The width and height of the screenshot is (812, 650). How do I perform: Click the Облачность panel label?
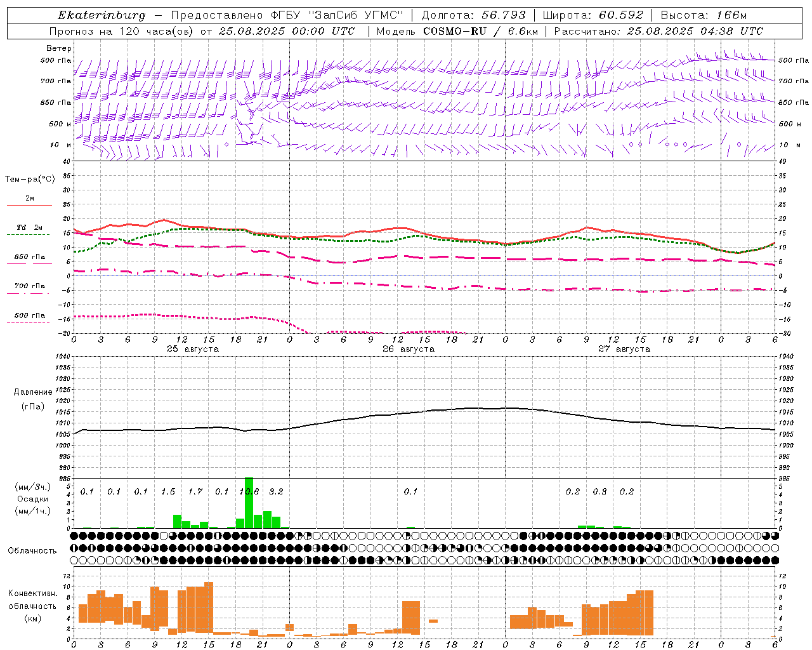pyautogui.click(x=32, y=551)
